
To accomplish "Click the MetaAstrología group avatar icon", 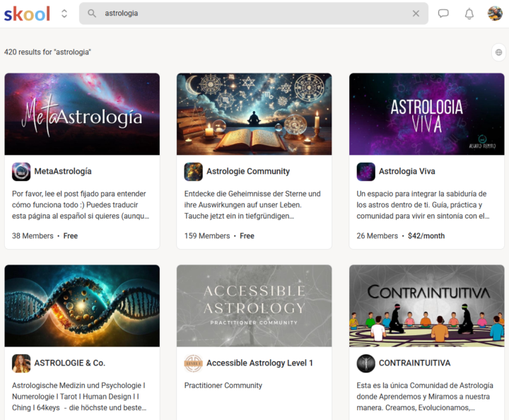I will [21, 171].
